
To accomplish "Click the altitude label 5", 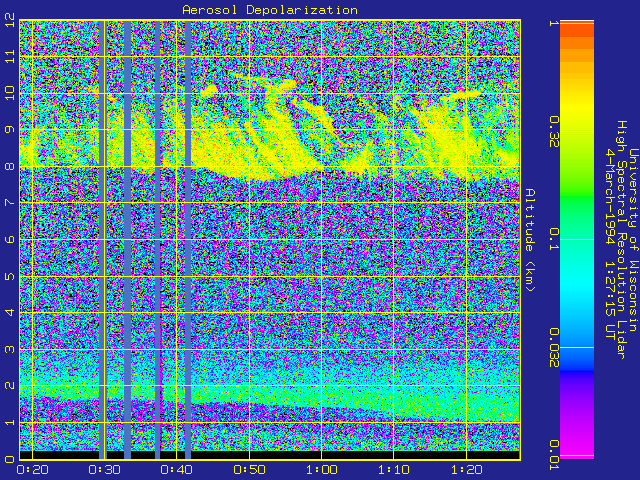I will pyautogui.click(x=10, y=276).
